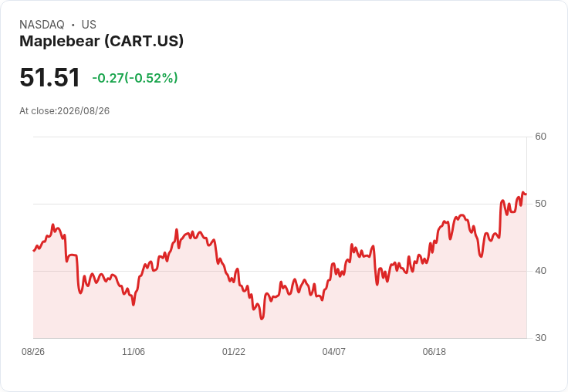Click the Maplebear (CART.US) stock title
The width and height of the screenshot is (568, 392).
pos(101,42)
